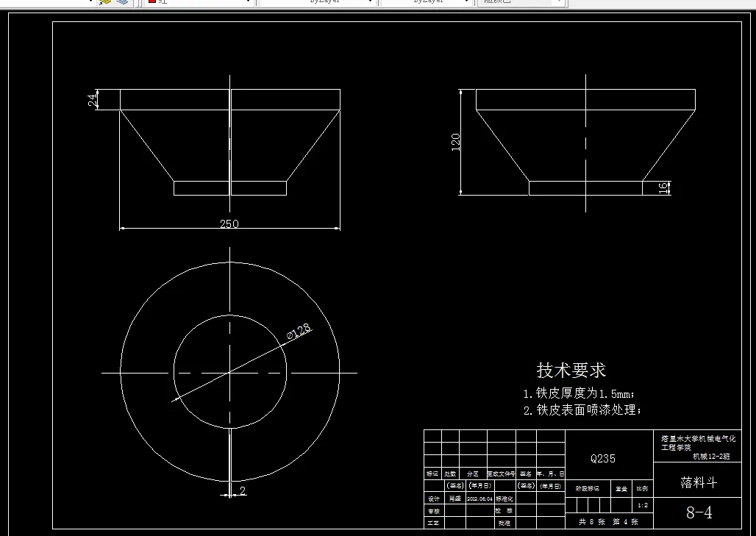Click the 1:2 scale value cell
Image resolution: width=756 pixels, height=536 pixels.
(x=643, y=505)
